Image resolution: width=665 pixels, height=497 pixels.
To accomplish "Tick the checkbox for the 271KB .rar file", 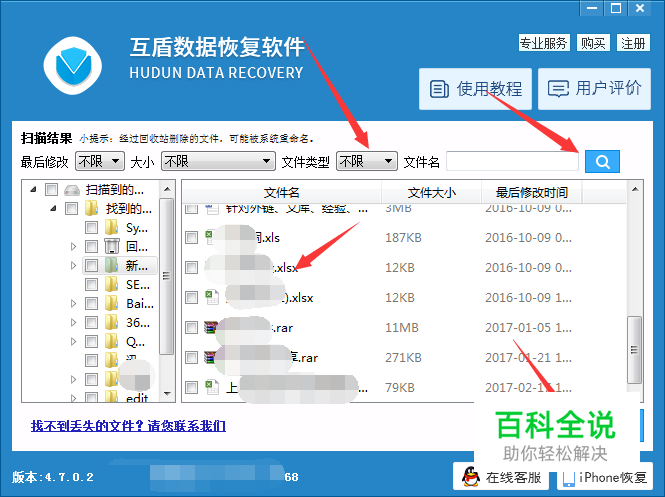I will coord(192,357).
